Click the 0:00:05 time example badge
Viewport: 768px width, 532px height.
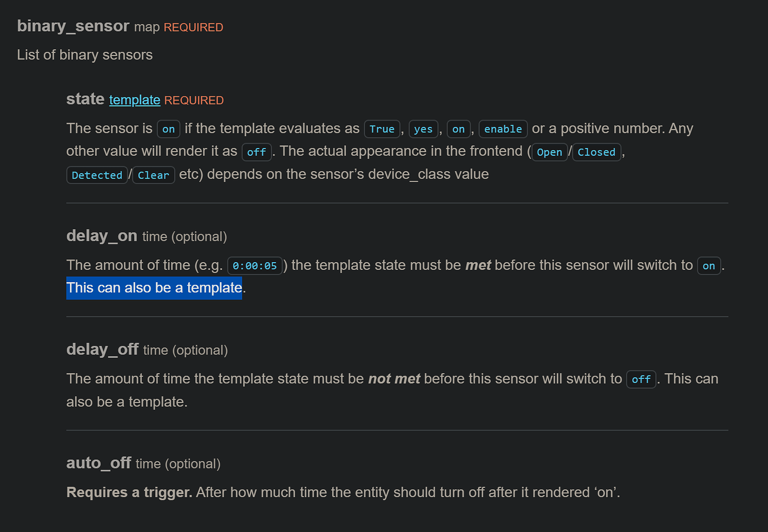tap(254, 265)
